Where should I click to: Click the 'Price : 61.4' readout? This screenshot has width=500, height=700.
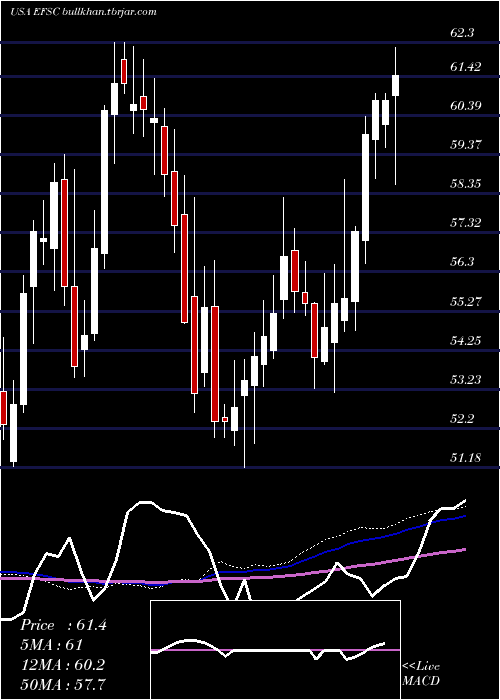63,625
